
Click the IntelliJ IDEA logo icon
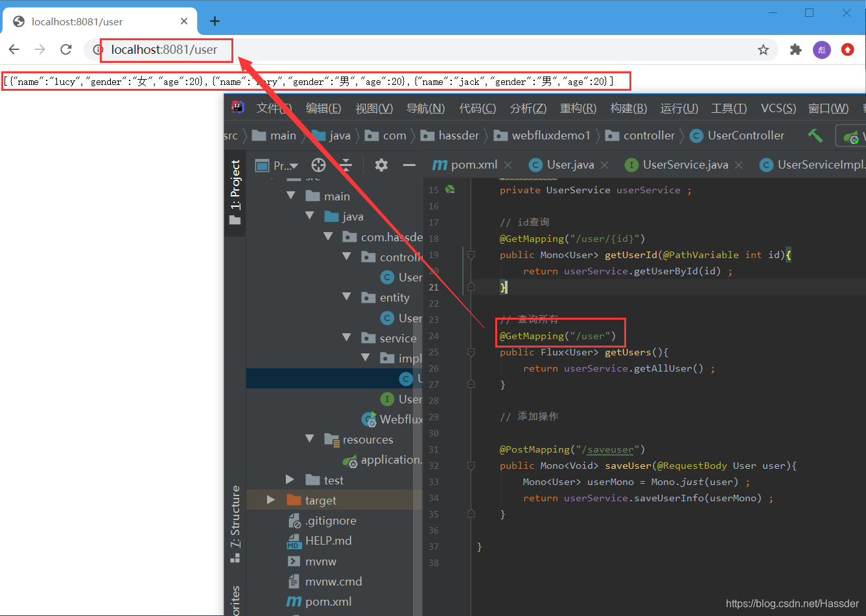tap(238, 108)
